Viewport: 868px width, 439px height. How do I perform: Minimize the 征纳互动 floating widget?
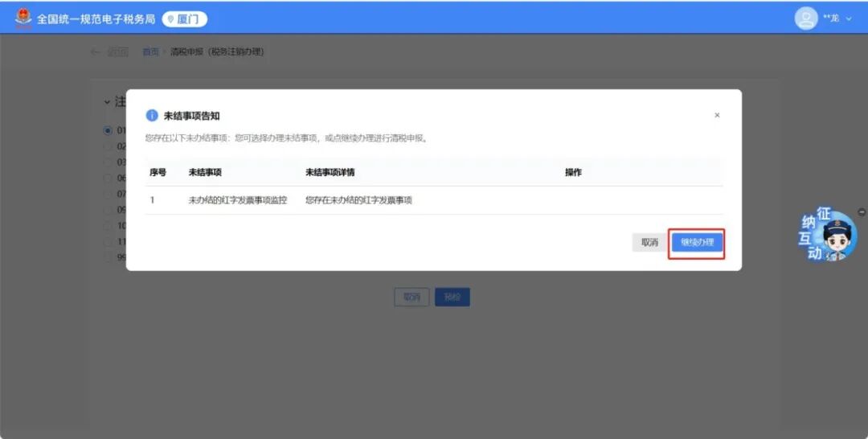[x=862, y=212]
